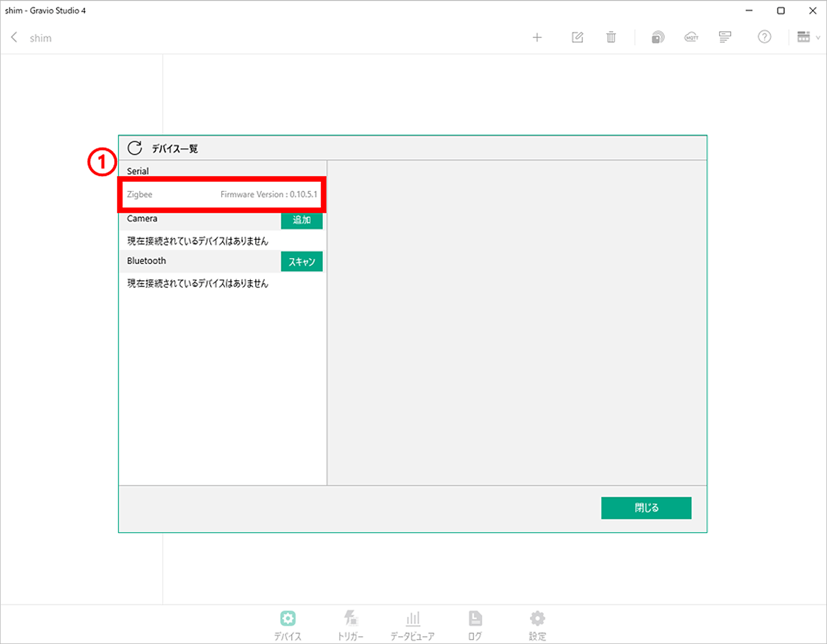Click the no-device message under Bluetooth
The height and width of the screenshot is (644, 827).
197,283
